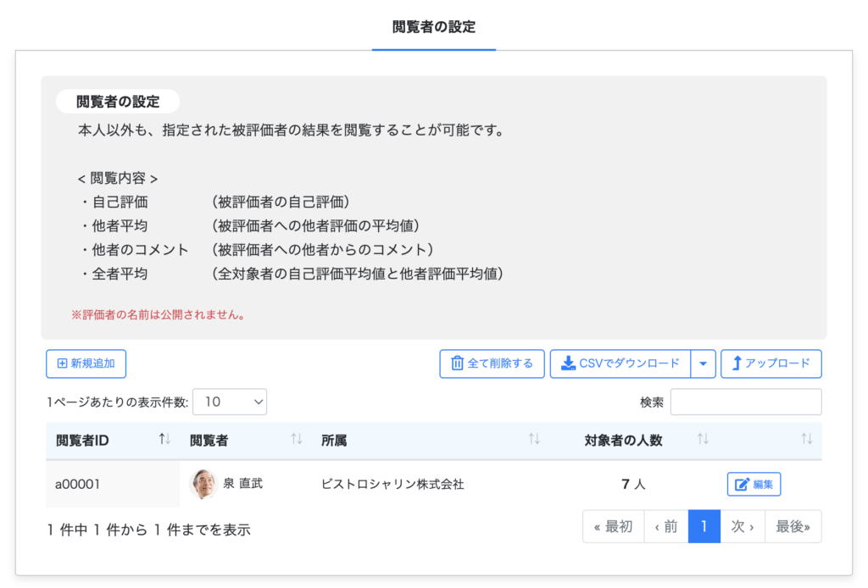This screenshot has height=588, width=868.
Task: Sort by the 対象者の人数 column arrows
Action: (703, 440)
